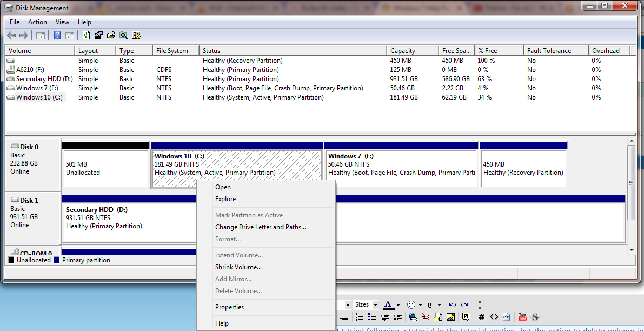Click the Forward arrow in Disk Management toolbar

pyautogui.click(x=24, y=36)
